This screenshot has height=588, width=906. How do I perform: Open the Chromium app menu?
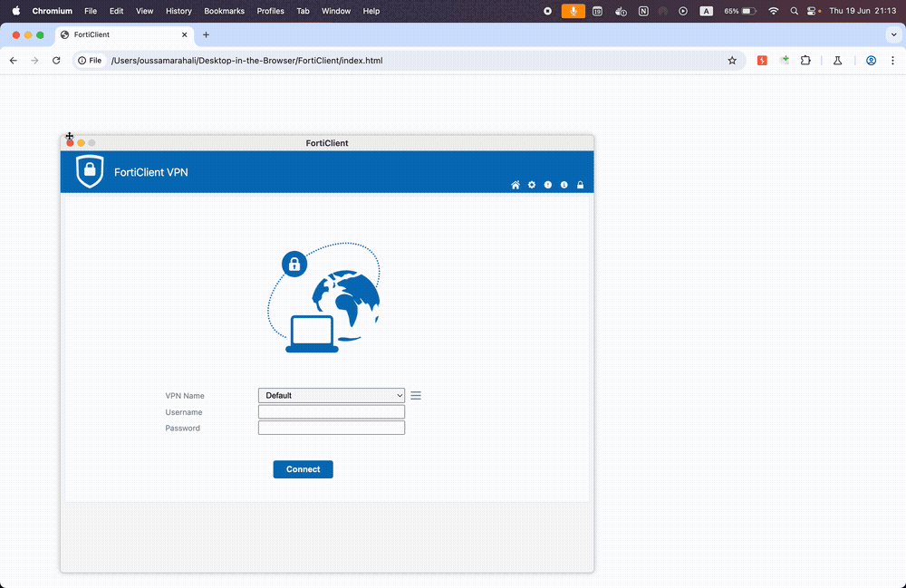pyautogui.click(x=52, y=11)
